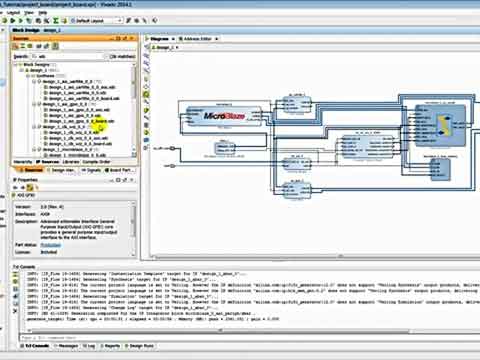Viewport: 480px width, 360px height.
Task: Select the Compile Order view tab
Action: 96,162
